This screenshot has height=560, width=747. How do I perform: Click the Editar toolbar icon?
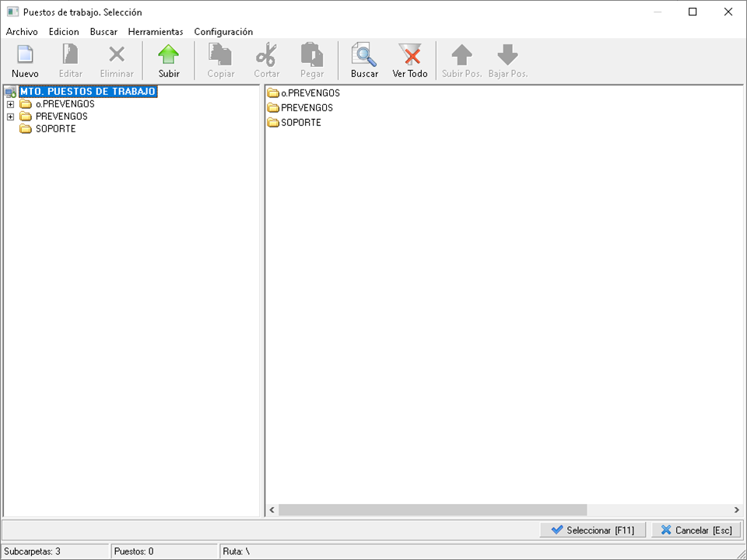(x=71, y=56)
